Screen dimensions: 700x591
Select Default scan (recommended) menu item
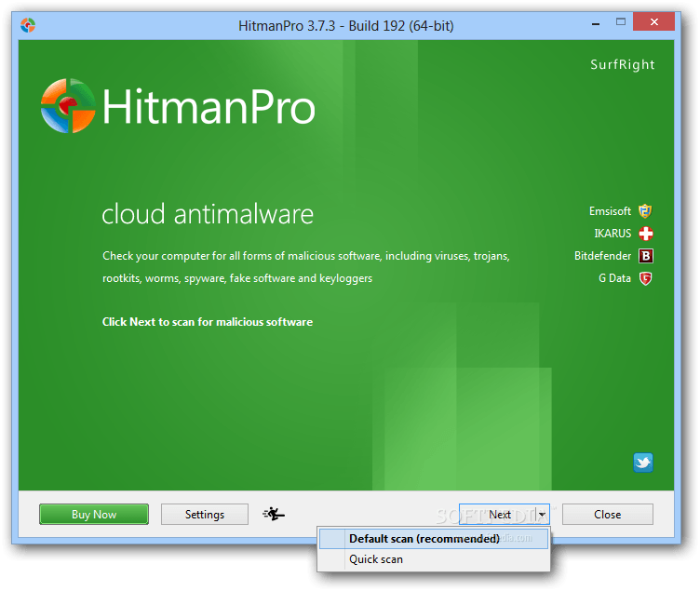pos(434,539)
